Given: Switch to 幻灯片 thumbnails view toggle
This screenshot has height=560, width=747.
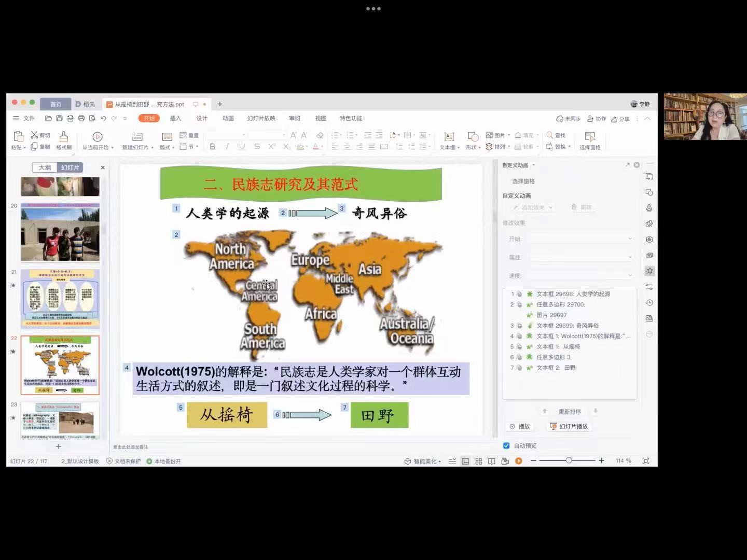Looking at the screenshot, I should (x=70, y=167).
